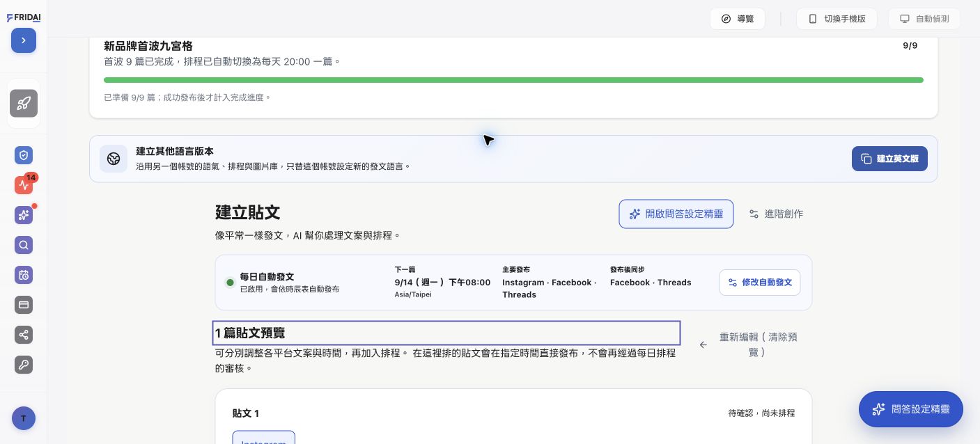The width and height of the screenshot is (980, 444).
Task: Click 修改自動發文 button
Action: [x=760, y=283]
